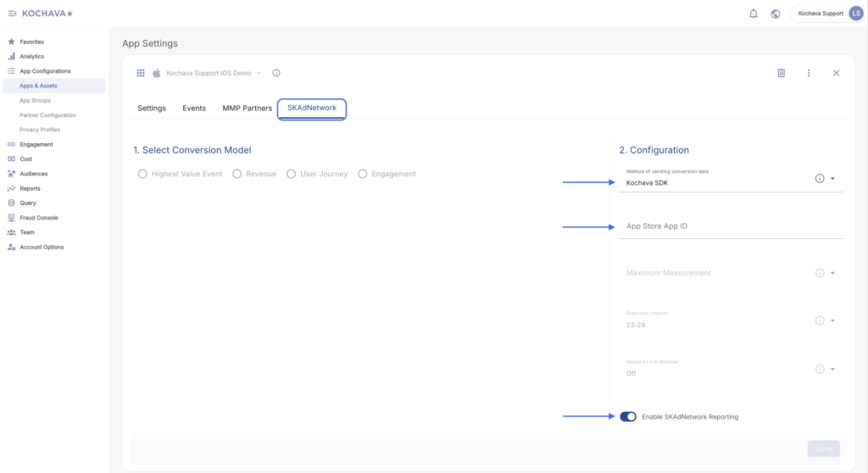Click the info icon beside app name
The width and height of the screenshot is (868, 473).
coord(276,73)
